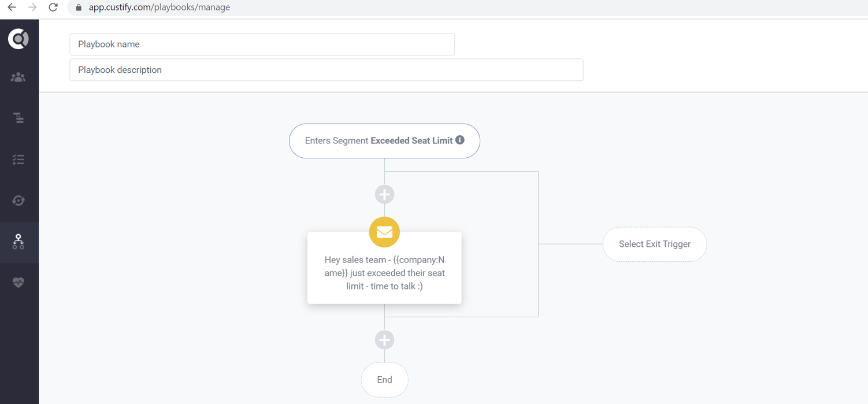Click the Playbook name input field
The height and width of the screenshot is (404, 868).
pyautogui.click(x=262, y=44)
